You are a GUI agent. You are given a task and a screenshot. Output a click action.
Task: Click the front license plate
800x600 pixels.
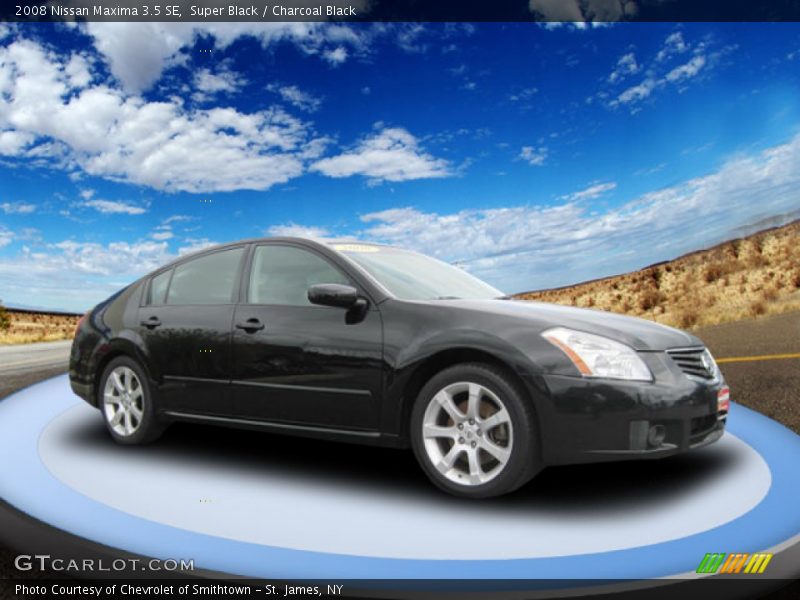[723, 401]
